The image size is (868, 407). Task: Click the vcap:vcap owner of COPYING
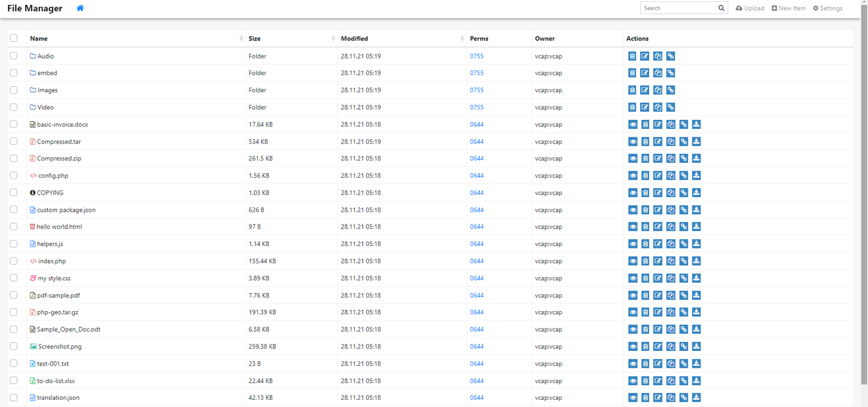tap(549, 193)
